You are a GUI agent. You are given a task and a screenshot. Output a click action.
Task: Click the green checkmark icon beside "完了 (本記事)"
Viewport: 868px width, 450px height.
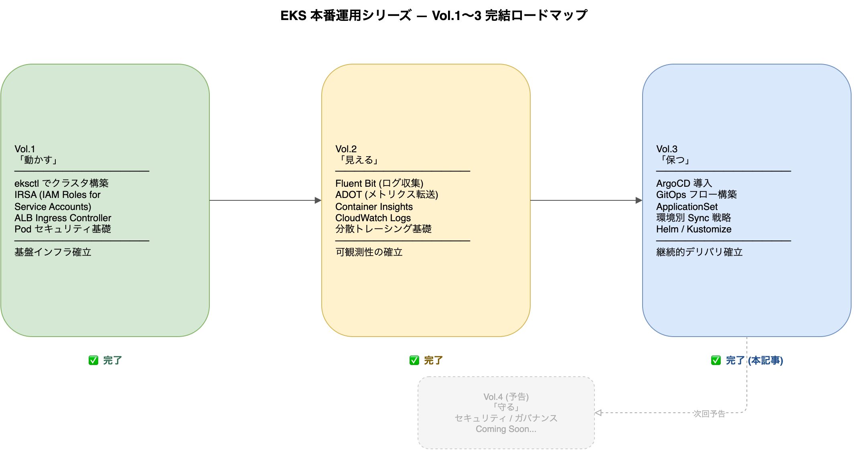coord(716,360)
